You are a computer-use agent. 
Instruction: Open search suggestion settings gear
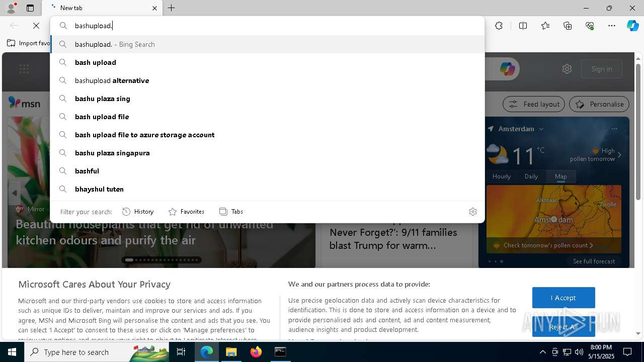(472, 212)
